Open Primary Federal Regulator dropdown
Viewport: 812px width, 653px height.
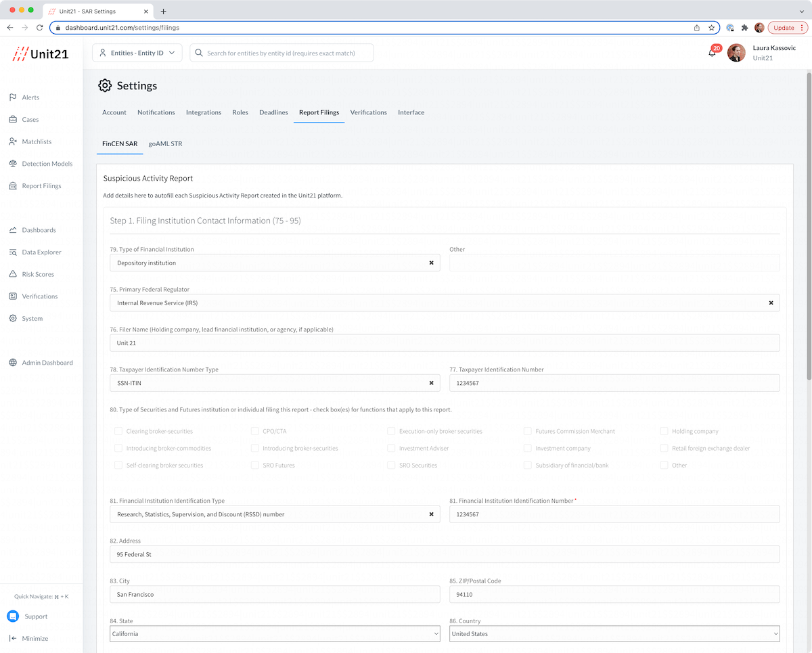tap(445, 302)
